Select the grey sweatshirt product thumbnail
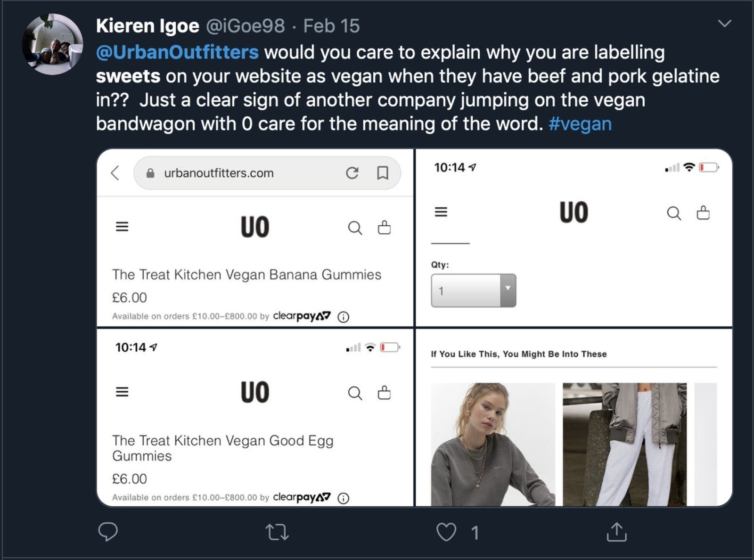 (x=493, y=444)
